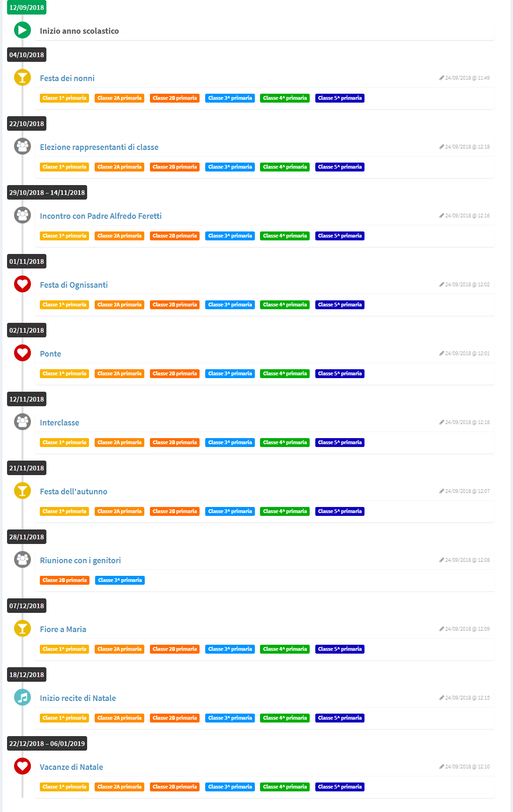Click the 29/10/2018 – 14/11/2018 date marker
The image size is (513, 812).
pyautogui.click(x=47, y=193)
